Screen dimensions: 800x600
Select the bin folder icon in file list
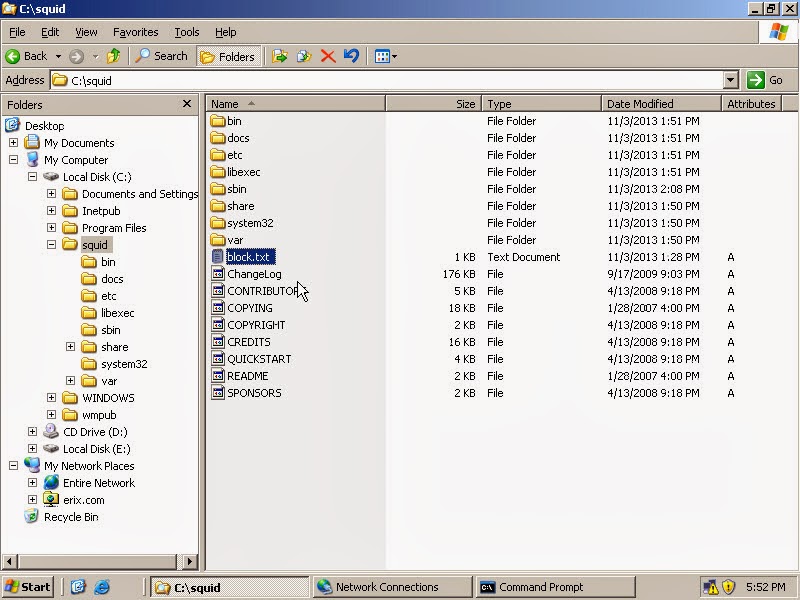pos(218,121)
